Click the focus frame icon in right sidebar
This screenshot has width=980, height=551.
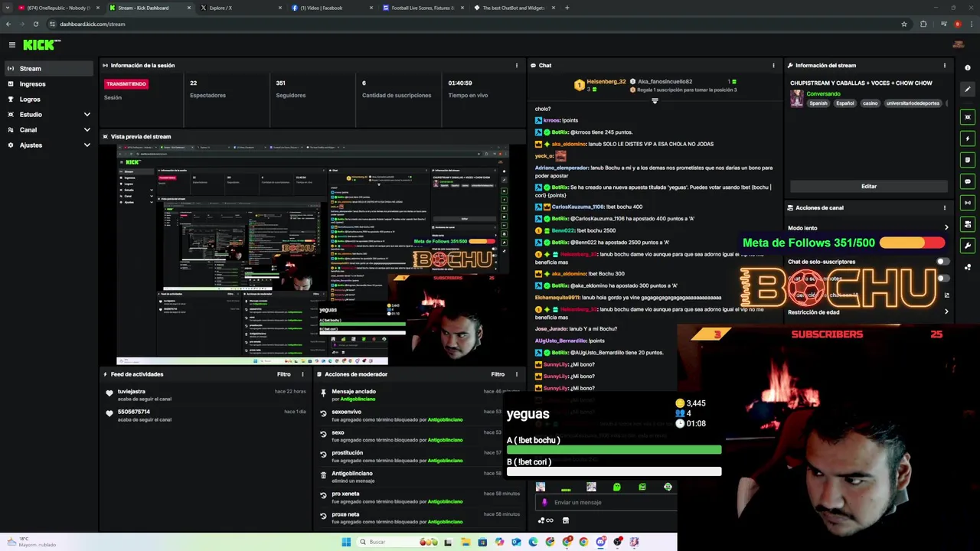tap(968, 117)
